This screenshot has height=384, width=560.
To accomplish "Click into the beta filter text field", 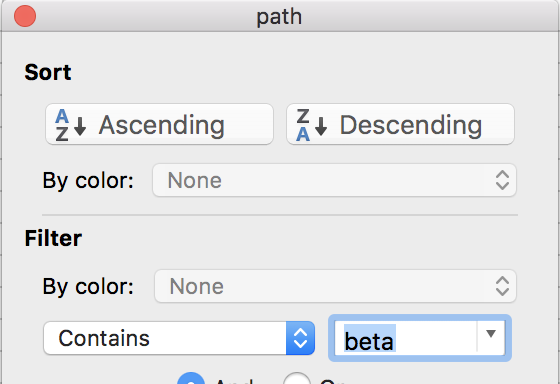I will click(x=405, y=338).
